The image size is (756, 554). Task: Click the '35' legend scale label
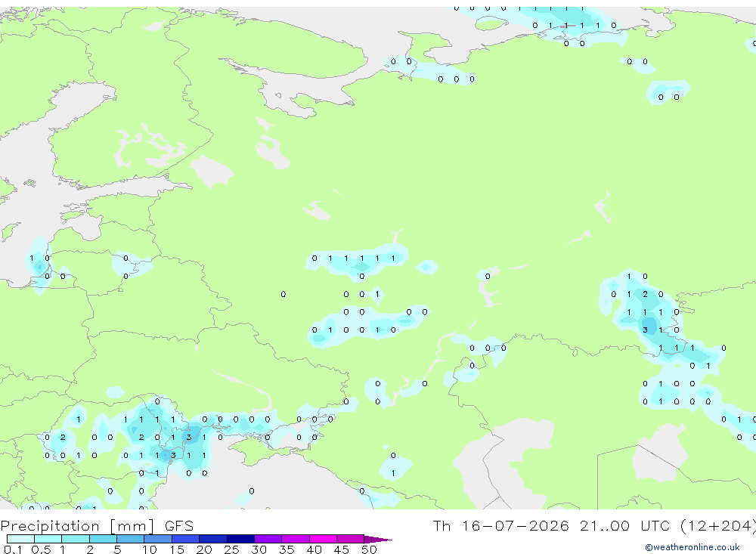click(287, 549)
